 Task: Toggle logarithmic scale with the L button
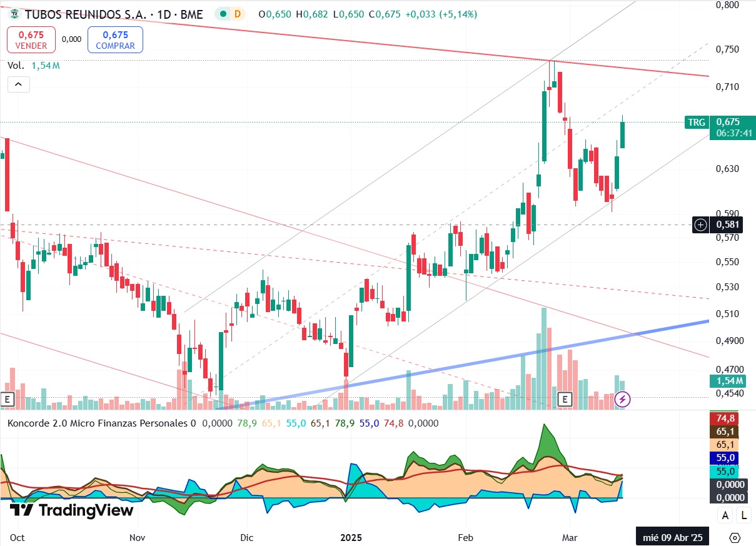click(x=743, y=516)
